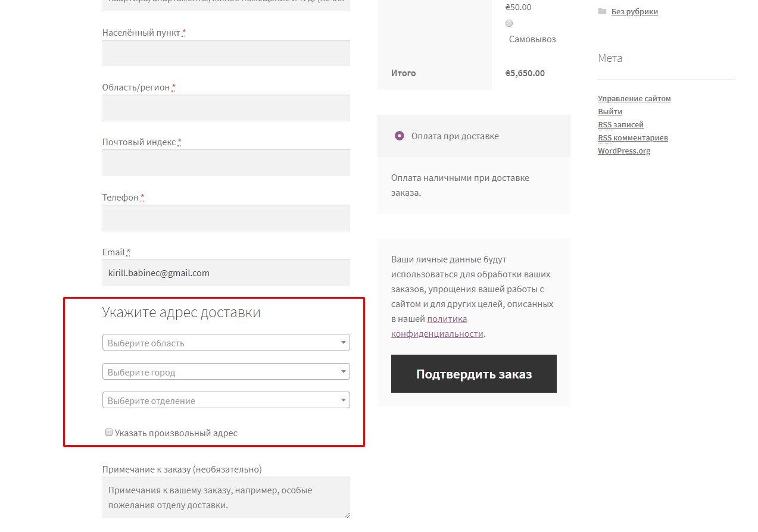Open the Без рубрики category link
The width and height of the screenshot is (758, 532).
[x=634, y=11]
